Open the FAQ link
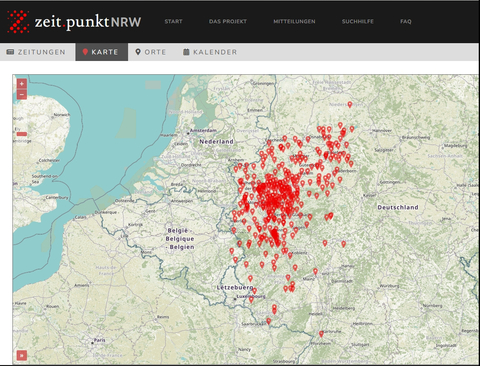Screen dimensions: 480x366 (x=406, y=21)
